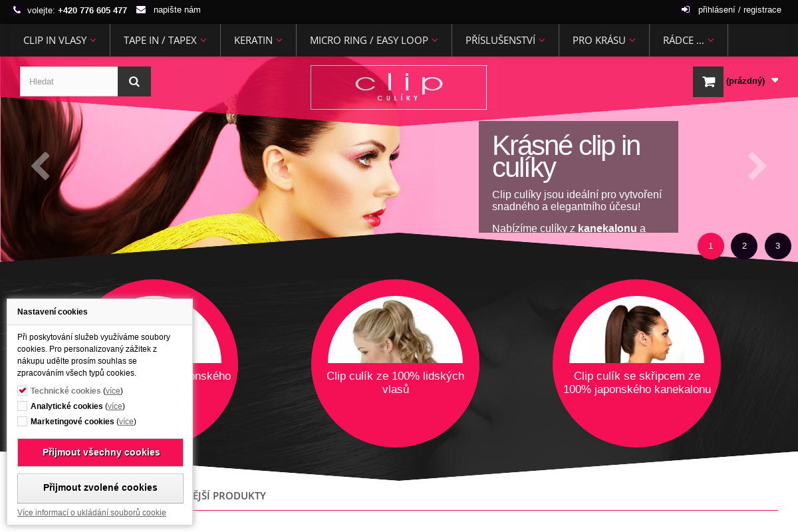Screen dimensions: 798x532
Task: Click the search magnifier icon
Action: pos(134,81)
